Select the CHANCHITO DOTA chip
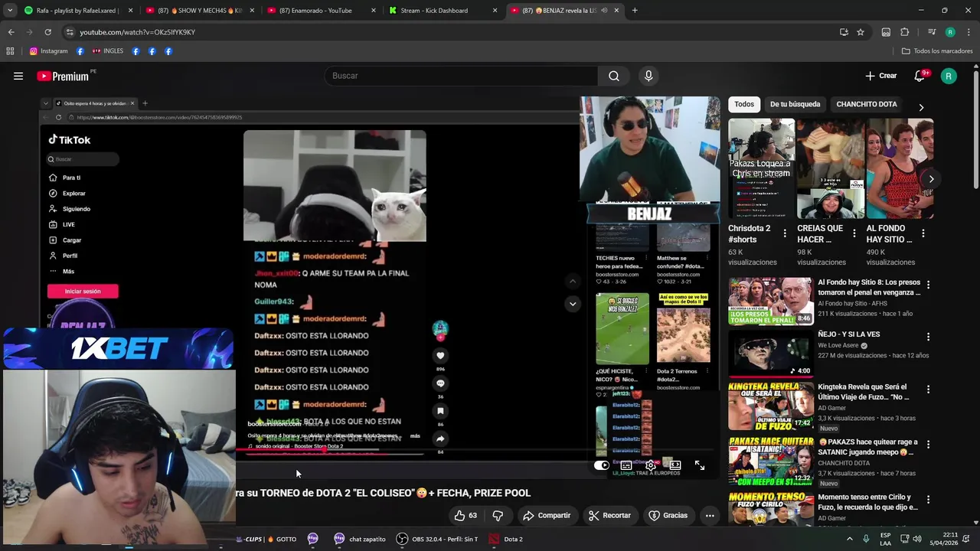The image size is (980, 551). coord(867,104)
